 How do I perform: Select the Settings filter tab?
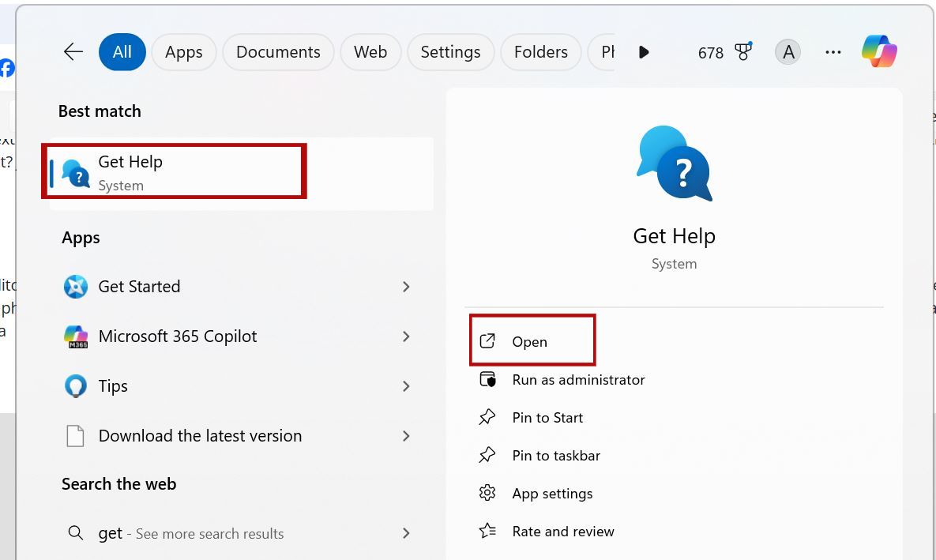(x=450, y=52)
